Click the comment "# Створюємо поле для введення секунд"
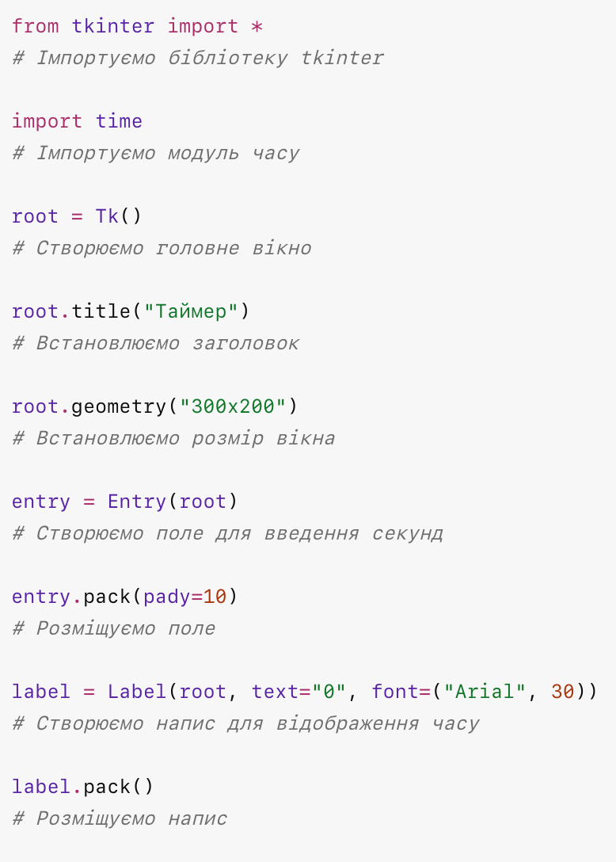616x862 pixels. 227,533
